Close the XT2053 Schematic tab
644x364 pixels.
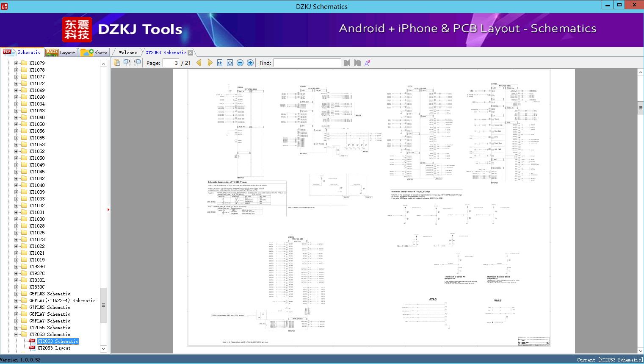tap(191, 53)
